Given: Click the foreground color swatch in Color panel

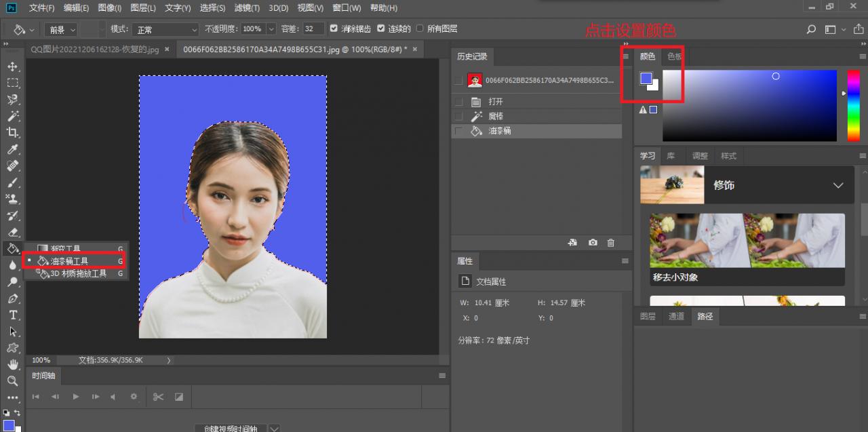Looking at the screenshot, I should [x=646, y=79].
